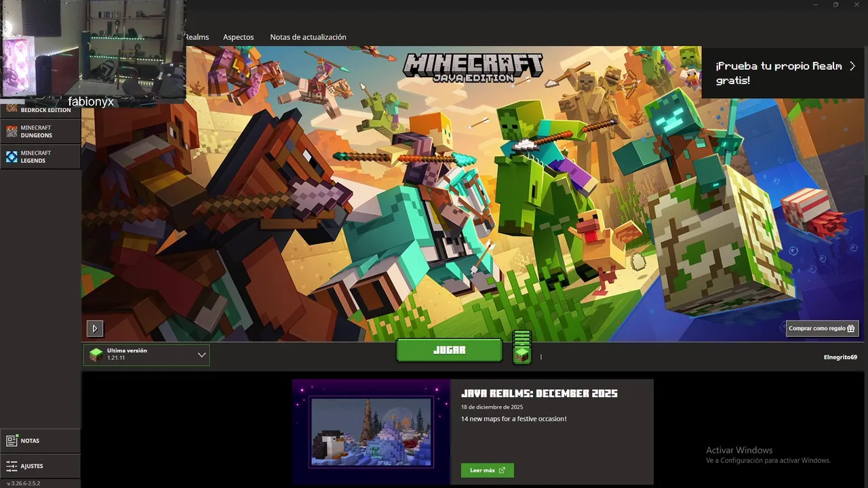Switch to the Aspectos tab
868x488 pixels.
[238, 37]
